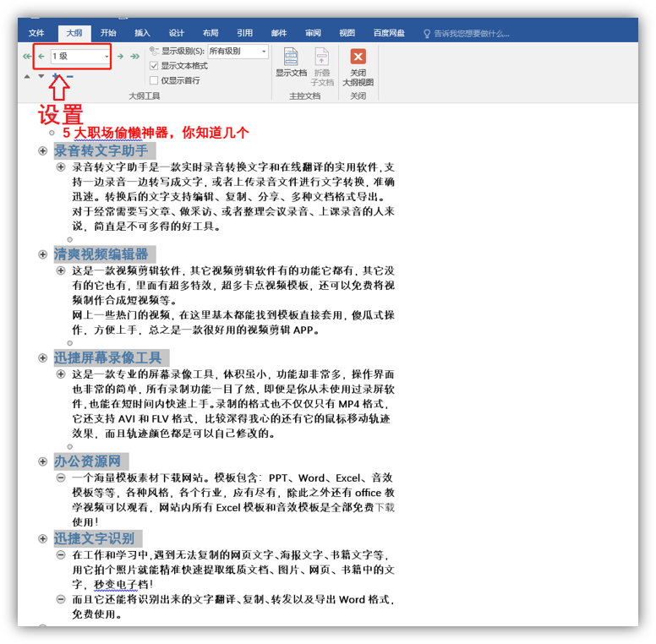Click the Show Level icon beside 显示级别

point(154,51)
